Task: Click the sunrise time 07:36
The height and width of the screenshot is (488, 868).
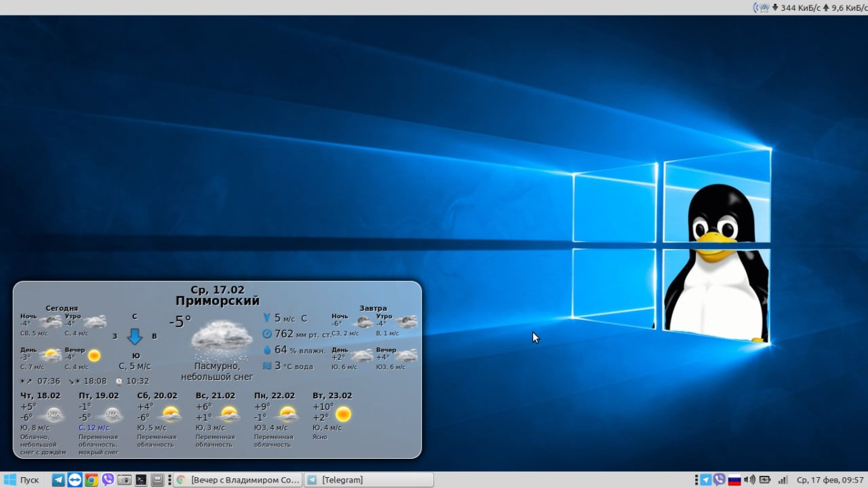Action: coord(49,381)
